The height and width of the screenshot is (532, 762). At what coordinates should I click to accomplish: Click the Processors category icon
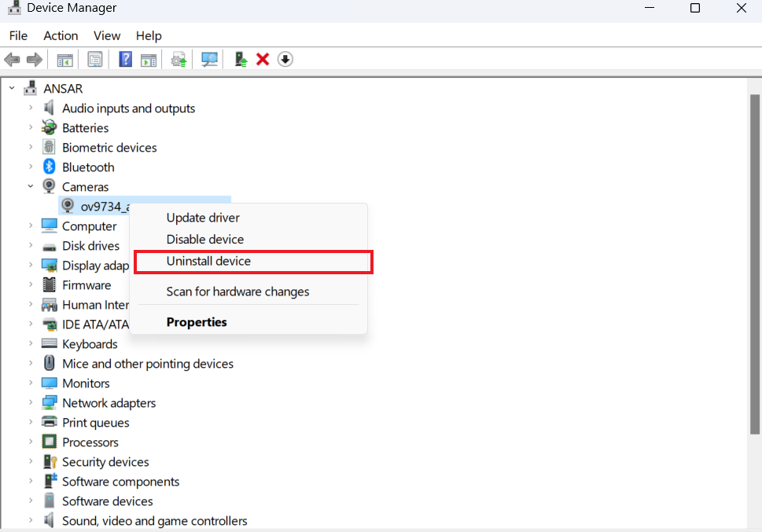49,441
